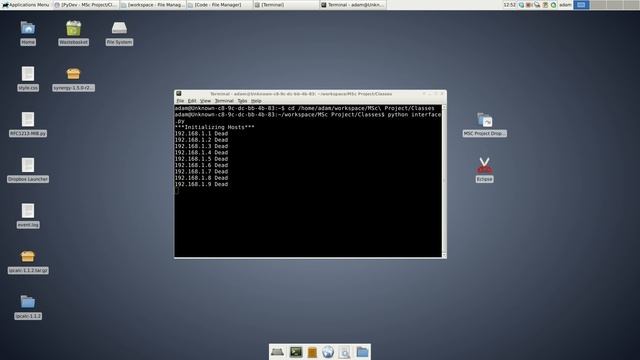The height and width of the screenshot is (360, 640).
Task: Click the '192.168.1.5 Dead' output line
Action: coord(201,159)
